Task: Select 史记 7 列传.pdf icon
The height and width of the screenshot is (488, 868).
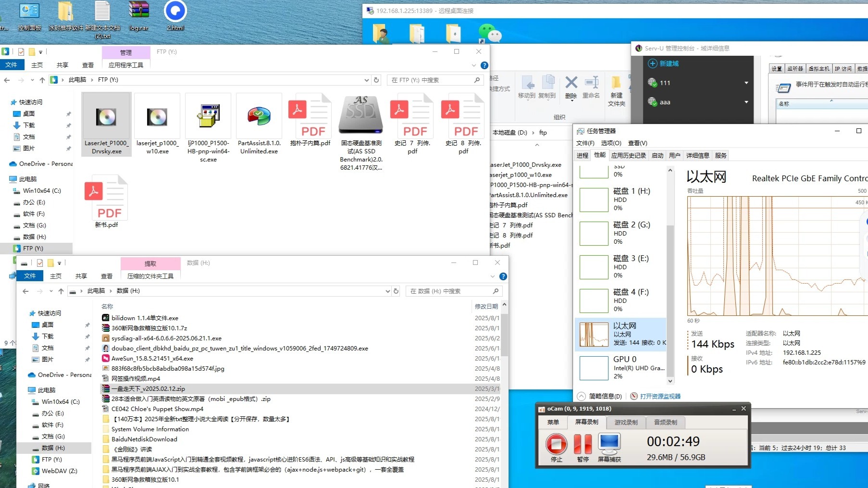Action: (x=412, y=116)
